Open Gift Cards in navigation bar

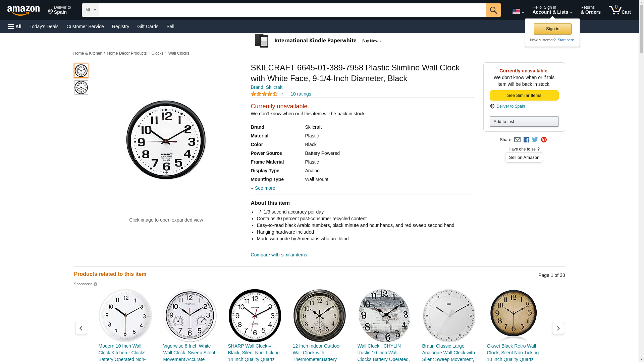coord(148,26)
